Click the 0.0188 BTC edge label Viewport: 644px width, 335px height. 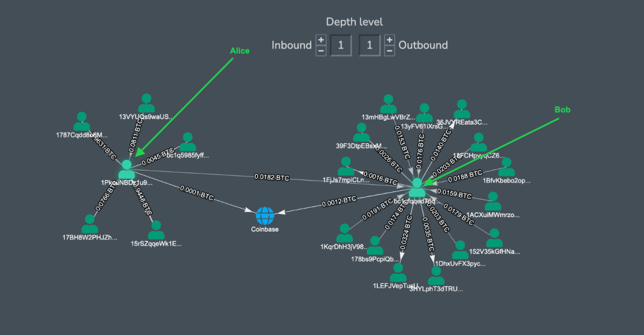tap(465, 176)
